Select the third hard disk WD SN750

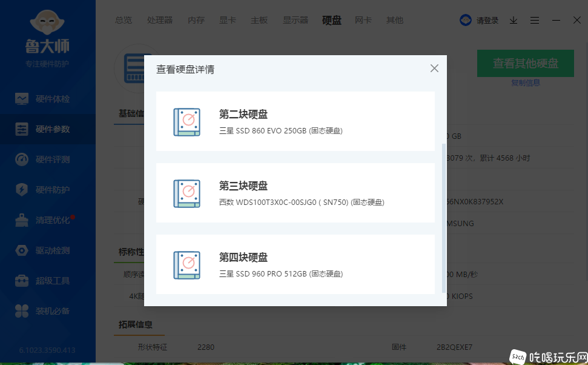[x=296, y=193]
